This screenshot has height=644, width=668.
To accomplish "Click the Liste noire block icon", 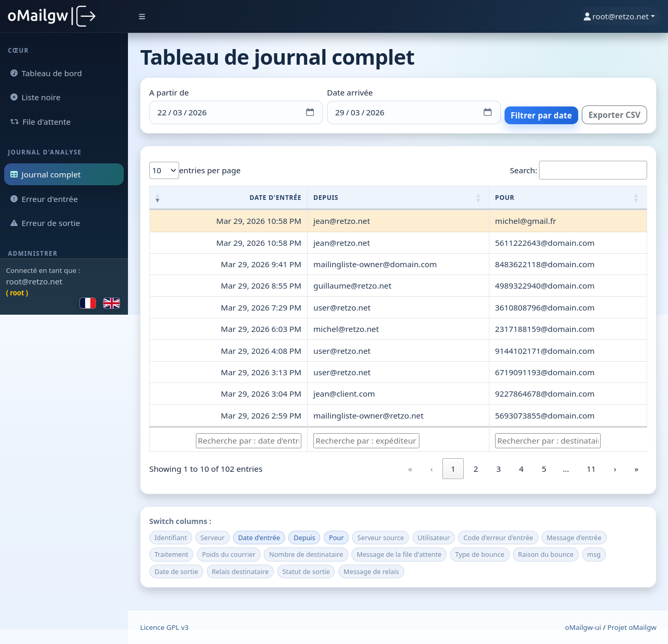I will point(14,97).
